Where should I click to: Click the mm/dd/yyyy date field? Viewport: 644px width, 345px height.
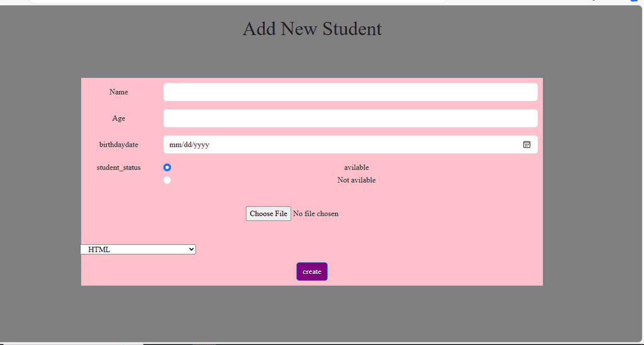(x=350, y=145)
